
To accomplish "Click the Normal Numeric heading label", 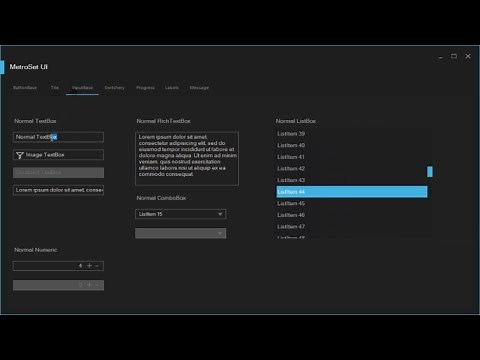I will tap(36, 250).
